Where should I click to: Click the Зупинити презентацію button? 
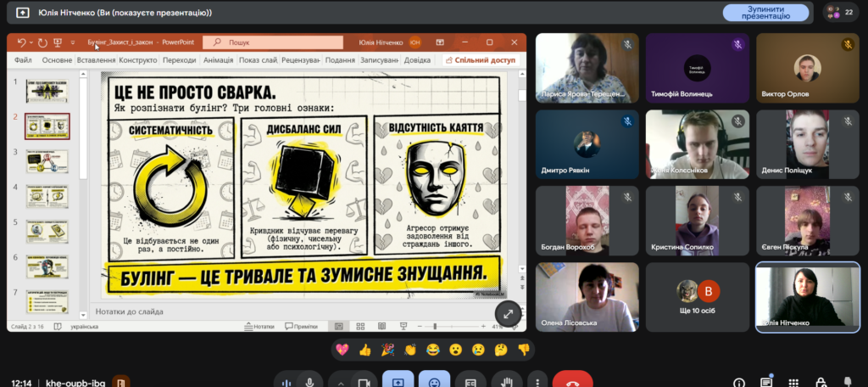[x=765, y=13]
